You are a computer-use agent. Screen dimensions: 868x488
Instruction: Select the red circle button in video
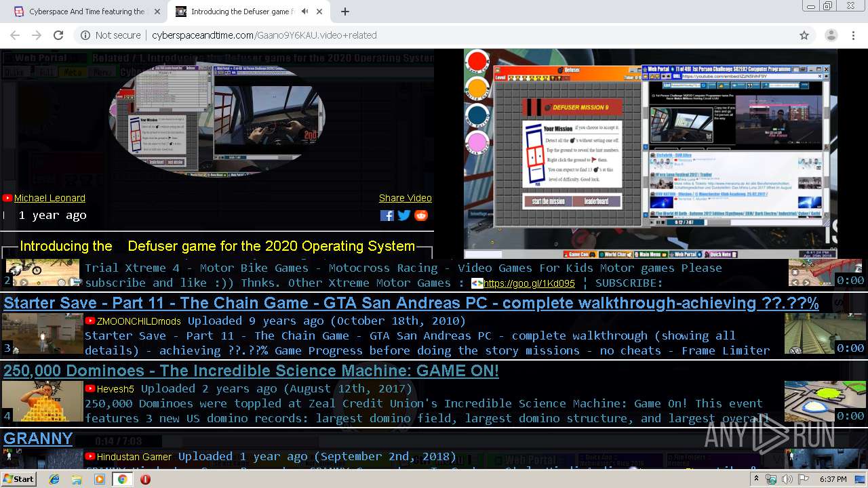point(477,62)
